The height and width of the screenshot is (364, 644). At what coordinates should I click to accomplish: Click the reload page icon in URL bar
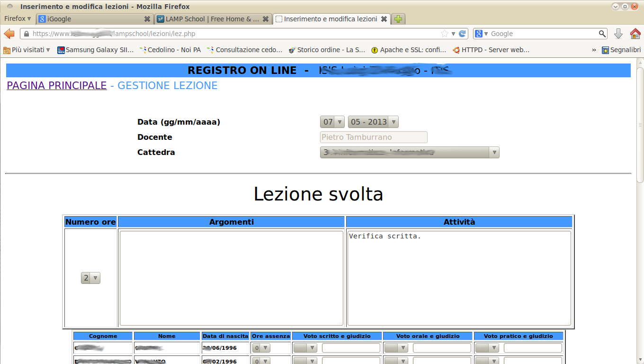tap(462, 34)
